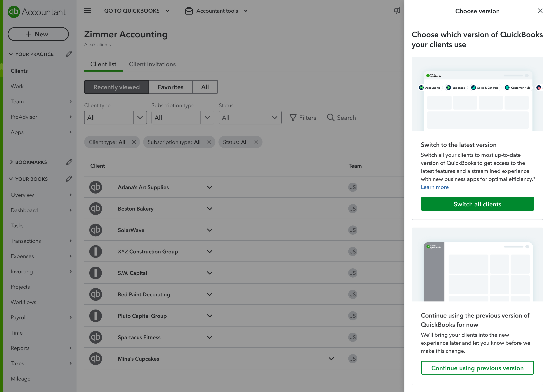
Task: Open Tasks in sidebar
Action: coord(17,225)
